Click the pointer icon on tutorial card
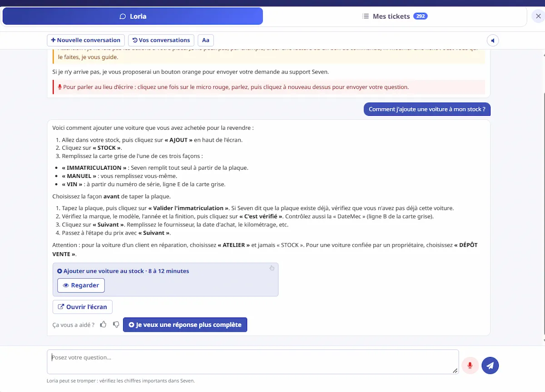545x392 pixels. (x=272, y=268)
